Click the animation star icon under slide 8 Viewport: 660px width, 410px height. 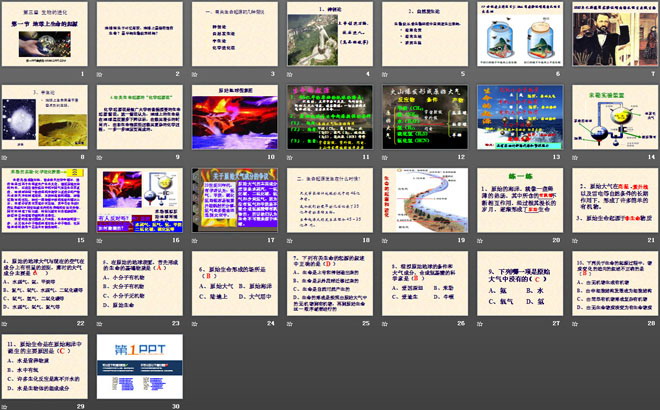[x=5, y=157]
